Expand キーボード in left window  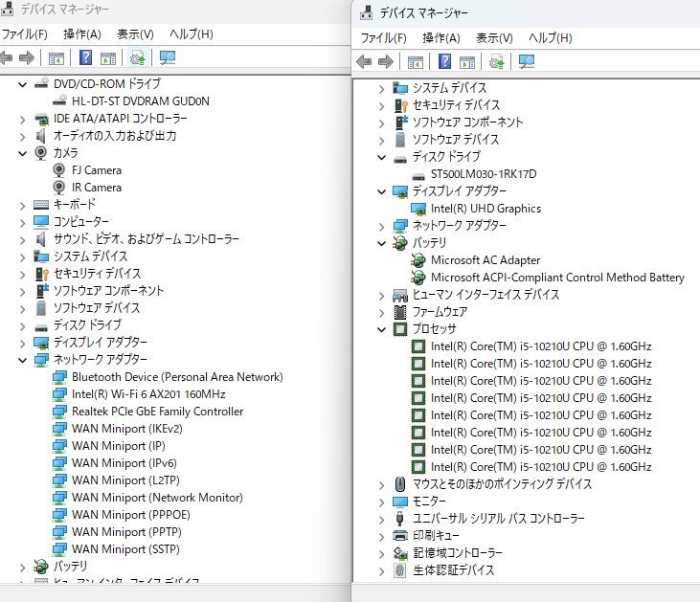(x=22, y=205)
